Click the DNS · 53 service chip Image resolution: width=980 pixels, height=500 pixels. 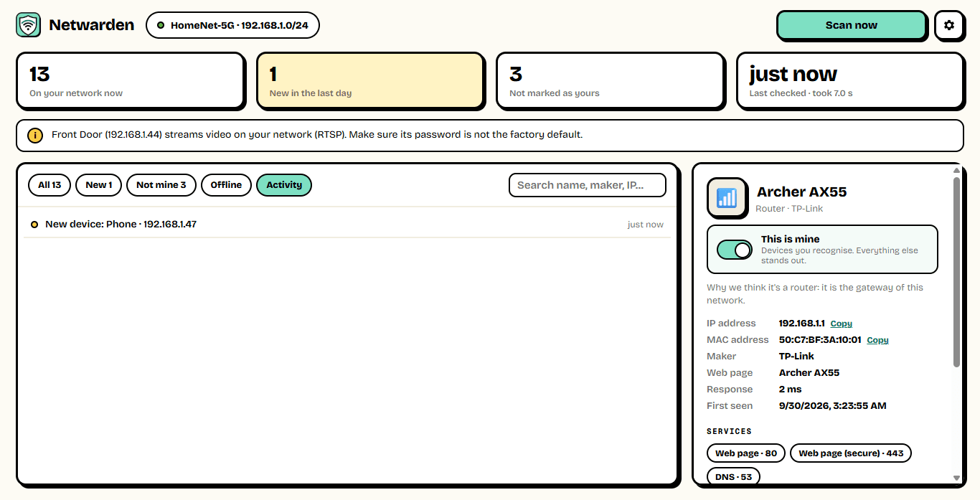[733, 476]
